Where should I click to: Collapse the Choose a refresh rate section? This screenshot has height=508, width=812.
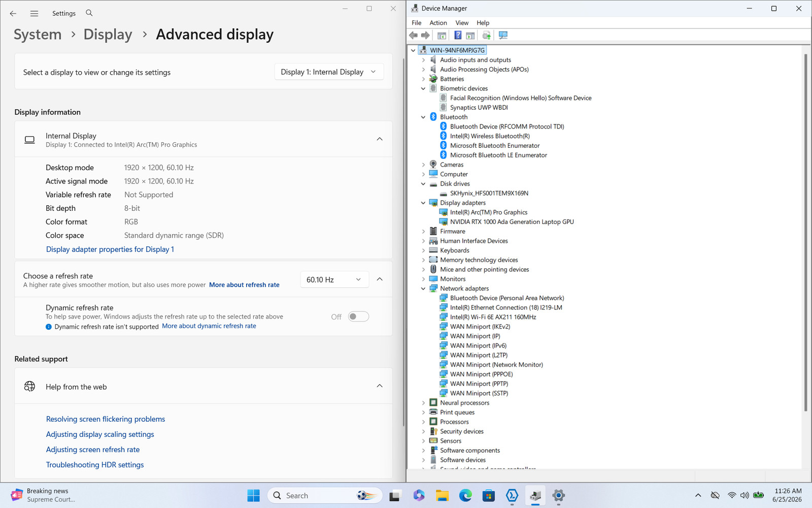coord(380,279)
